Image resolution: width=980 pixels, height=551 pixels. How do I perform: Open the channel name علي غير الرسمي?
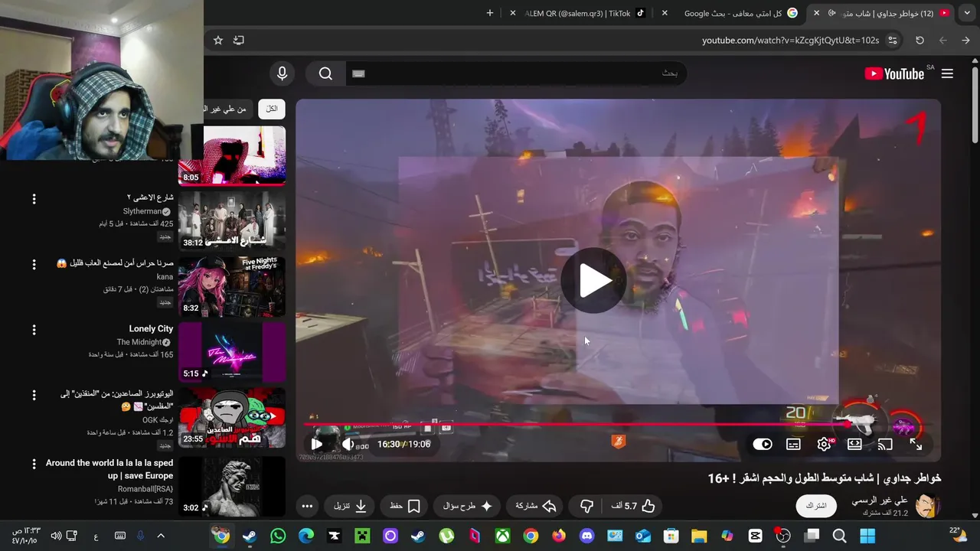[x=880, y=500]
